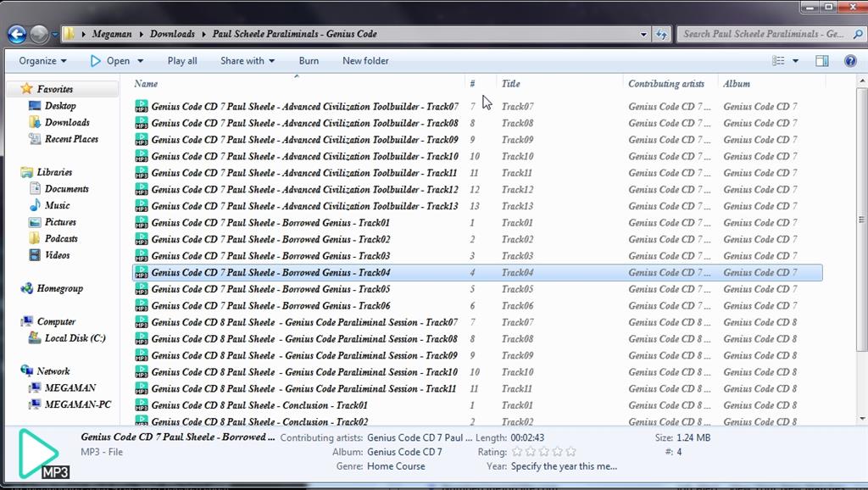Open the Videos library

pyautogui.click(x=57, y=255)
